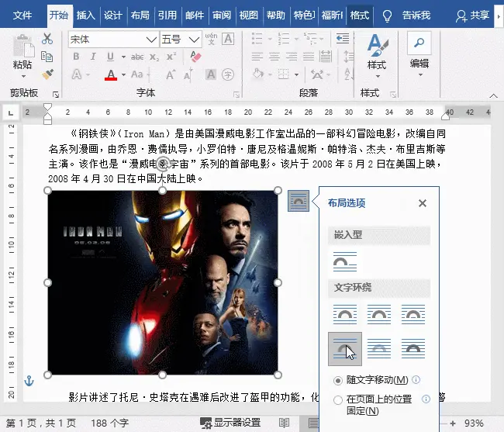Open the font color dropdown arrow
The height and width of the screenshot is (432, 504).
point(123,75)
